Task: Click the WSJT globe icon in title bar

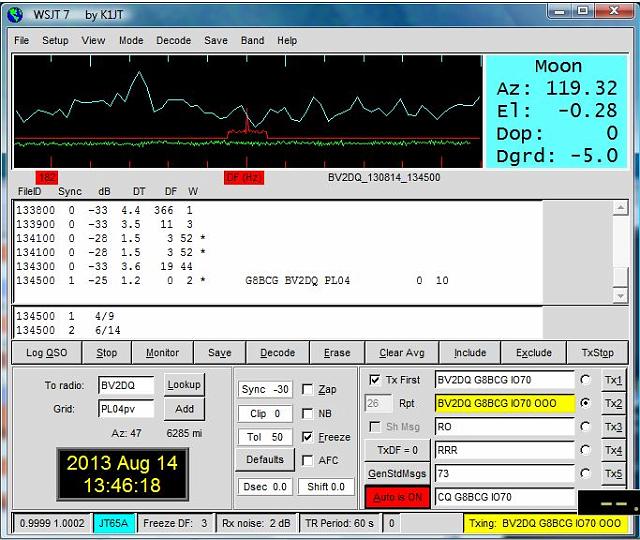Action: coord(15,15)
